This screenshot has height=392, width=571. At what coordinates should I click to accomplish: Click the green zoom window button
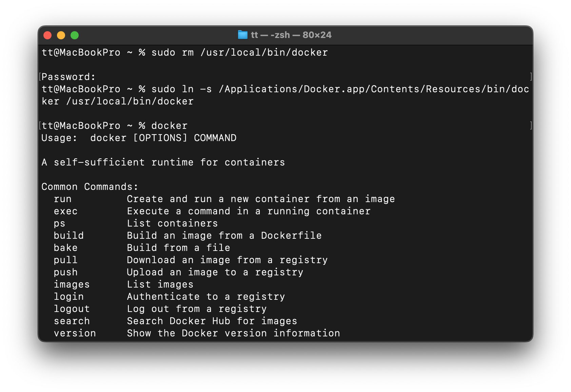[x=75, y=35]
